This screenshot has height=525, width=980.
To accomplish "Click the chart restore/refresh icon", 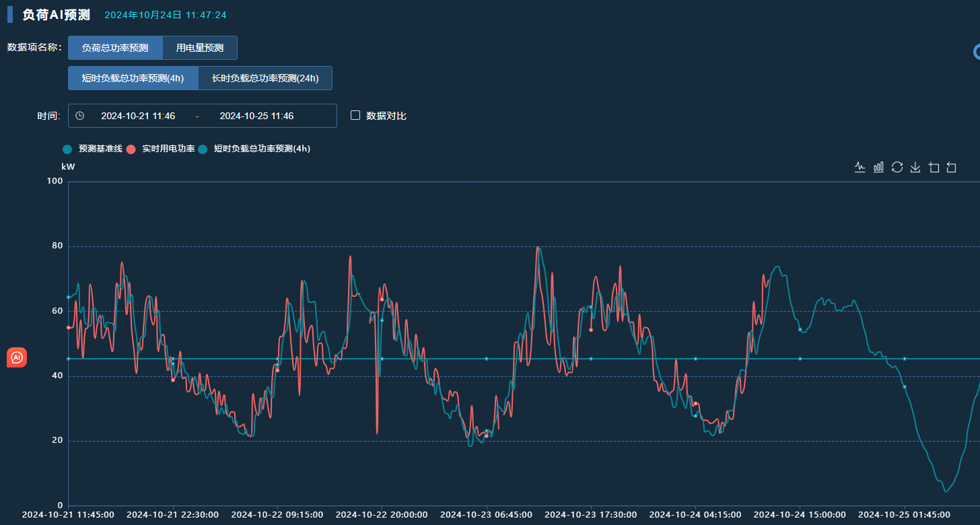I will tap(897, 167).
